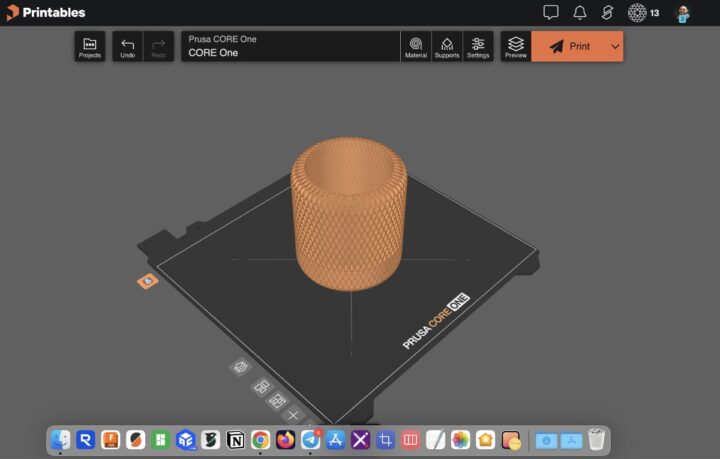Open the Projects folder panel
The image size is (720, 459).
click(x=89, y=47)
